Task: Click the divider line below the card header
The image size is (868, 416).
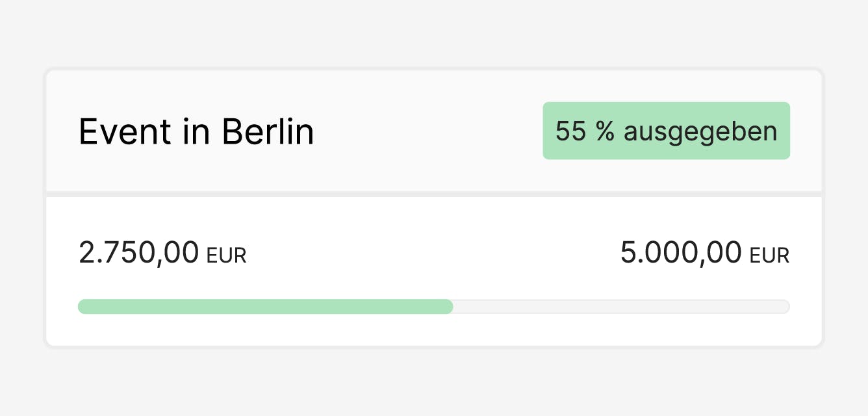Action: point(434,194)
